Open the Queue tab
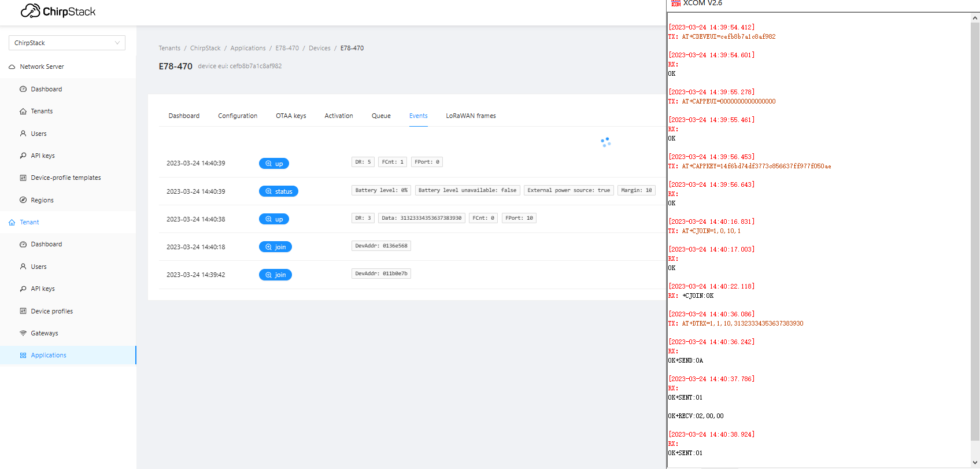The height and width of the screenshot is (469, 980). 381,116
